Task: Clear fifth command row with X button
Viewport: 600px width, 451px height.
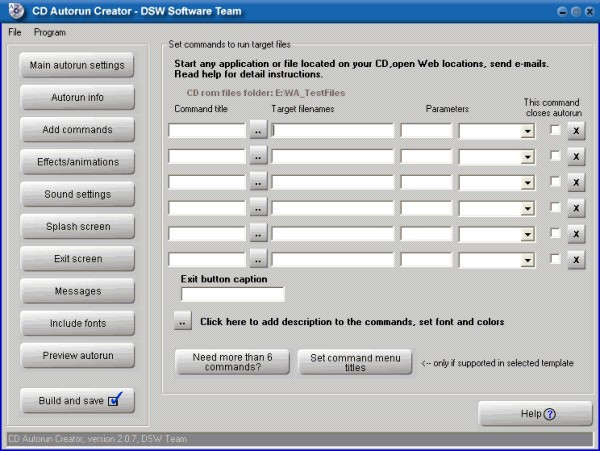Action: click(576, 234)
